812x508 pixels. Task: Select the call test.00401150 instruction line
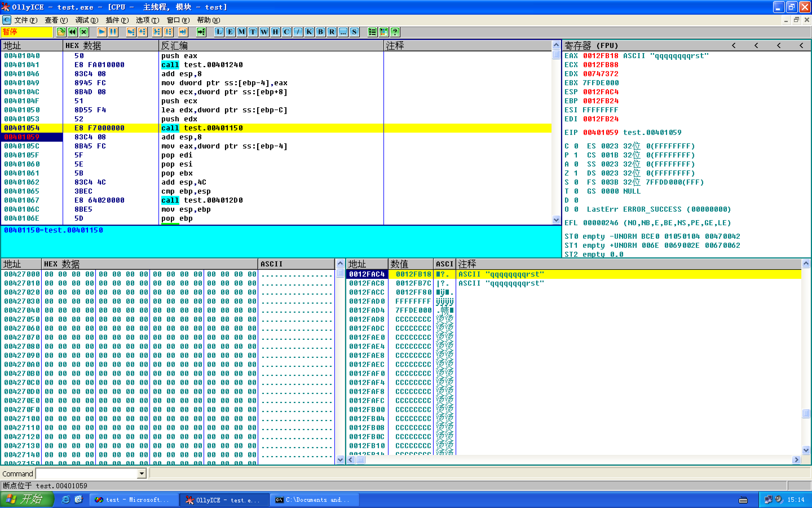point(276,128)
